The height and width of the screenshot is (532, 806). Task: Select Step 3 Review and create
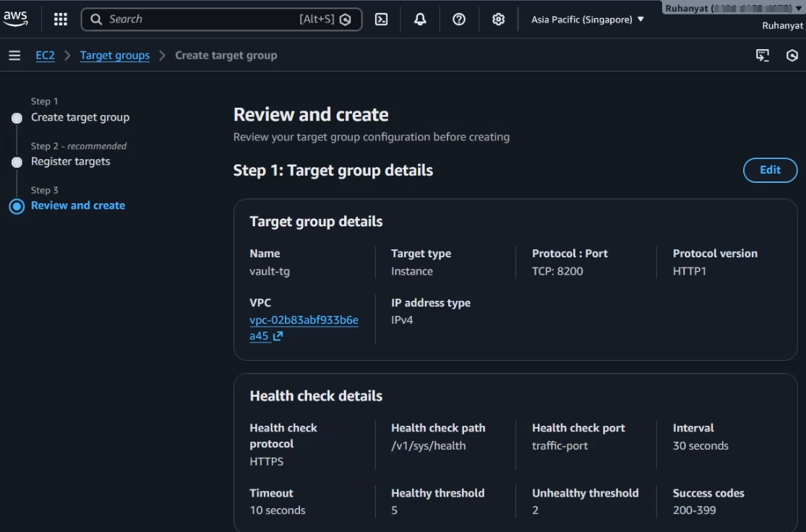[78, 205]
